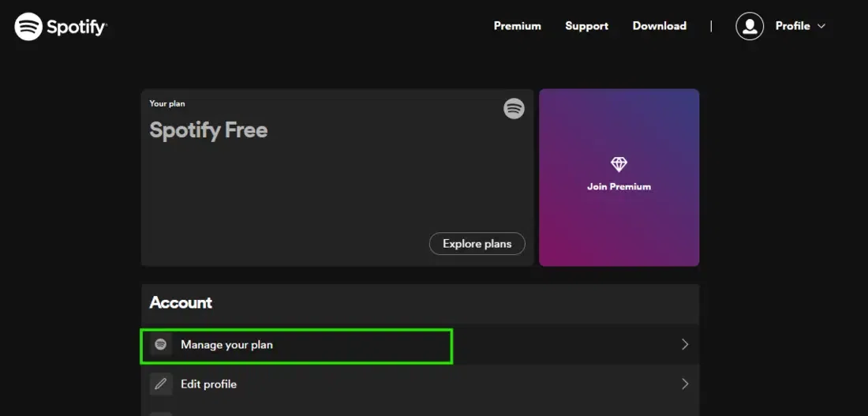Click the Profile avatar icon
The height and width of the screenshot is (416, 868).
tap(750, 26)
